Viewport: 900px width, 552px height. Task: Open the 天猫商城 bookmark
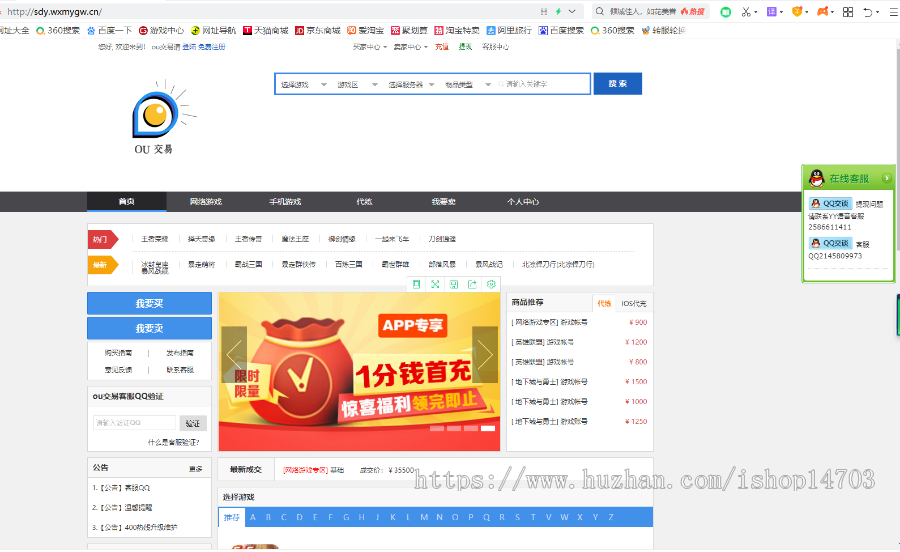[266, 30]
